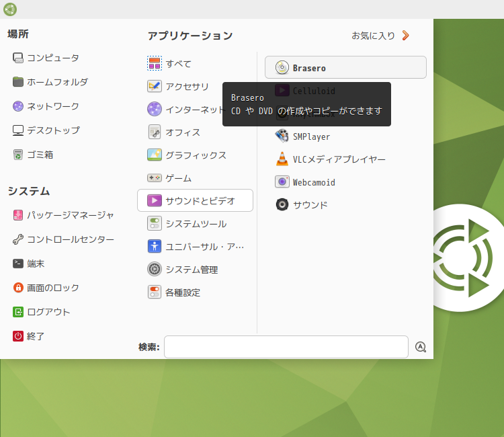
Task: Select the ゲーム category
Action: tap(195, 177)
